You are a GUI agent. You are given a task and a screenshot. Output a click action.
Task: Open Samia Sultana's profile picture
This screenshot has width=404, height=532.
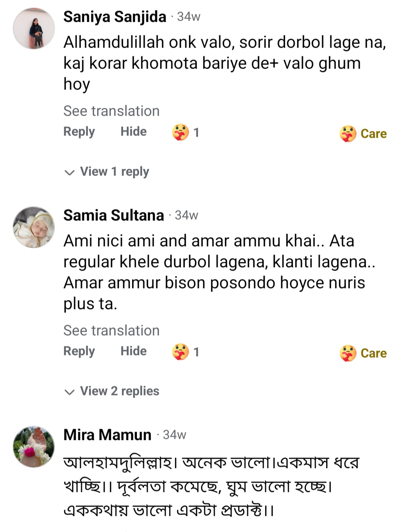point(34,227)
